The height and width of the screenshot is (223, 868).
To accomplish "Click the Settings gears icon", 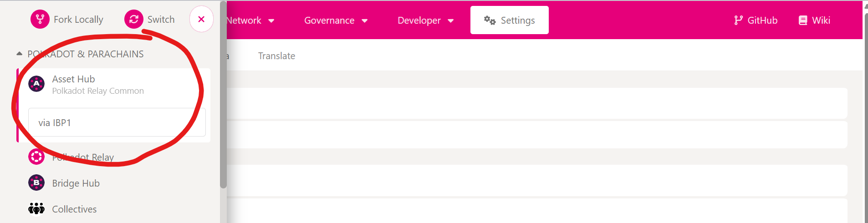I will coord(490,20).
